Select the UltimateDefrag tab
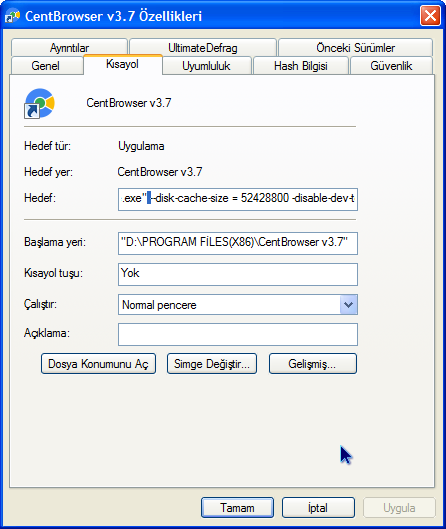The width and height of the screenshot is (446, 529). (203, 47)
